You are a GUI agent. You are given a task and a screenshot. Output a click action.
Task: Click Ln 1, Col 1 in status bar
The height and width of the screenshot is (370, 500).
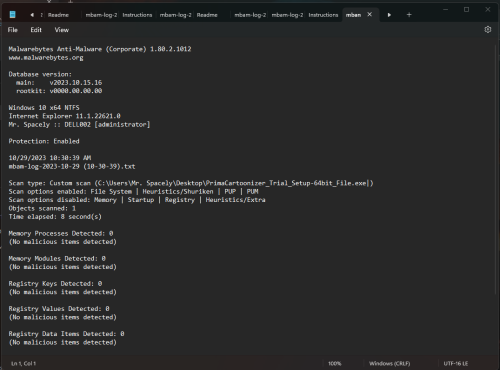[23, 363]
